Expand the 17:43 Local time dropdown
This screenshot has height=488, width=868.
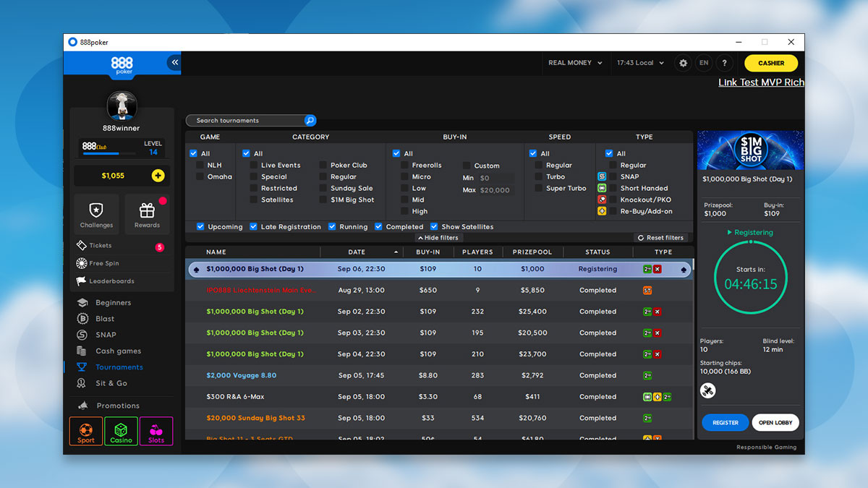pos(640,63)
